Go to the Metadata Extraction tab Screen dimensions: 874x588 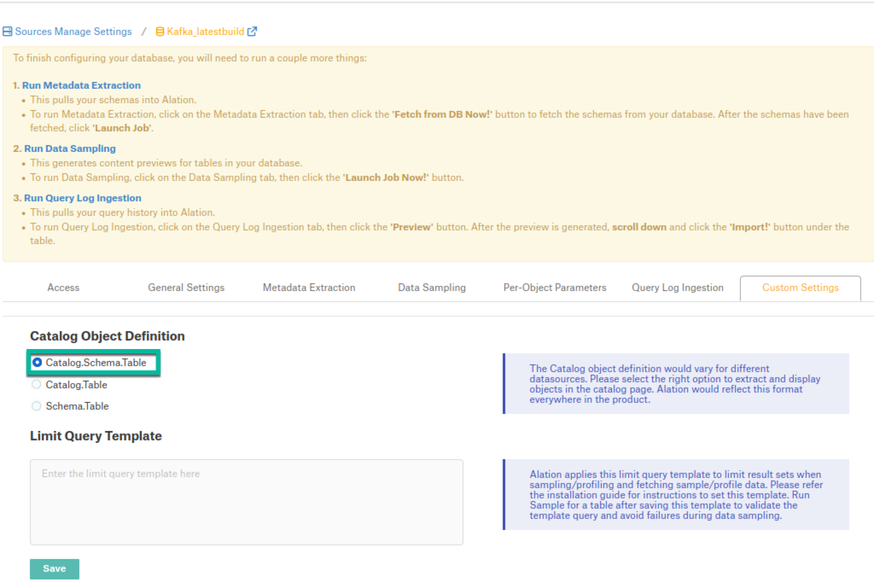point(309,288)
